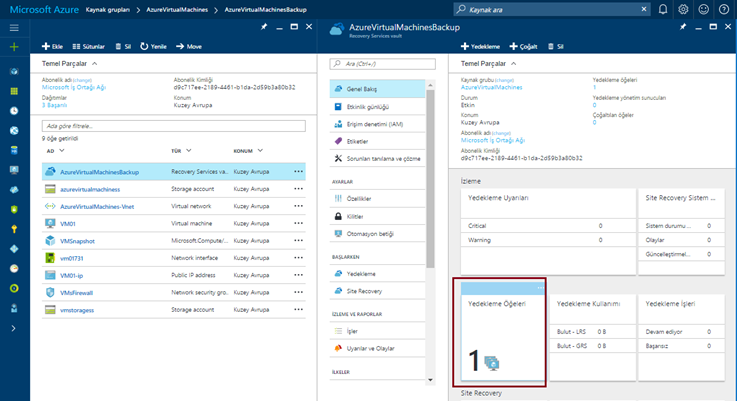This screenshot has height=401, width=737.
Task: Open AzureVirtualMachinesBackup resource row
Action: [173, 172]
